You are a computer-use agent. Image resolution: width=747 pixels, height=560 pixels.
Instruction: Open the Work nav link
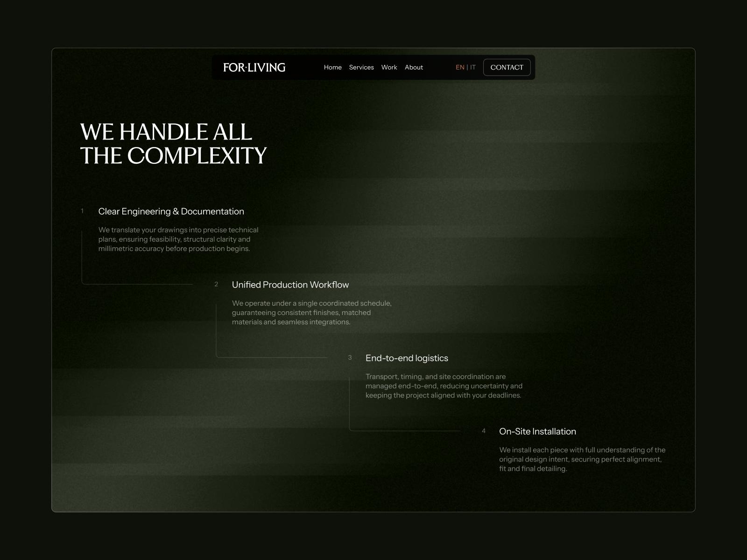[x=389, y=67]
